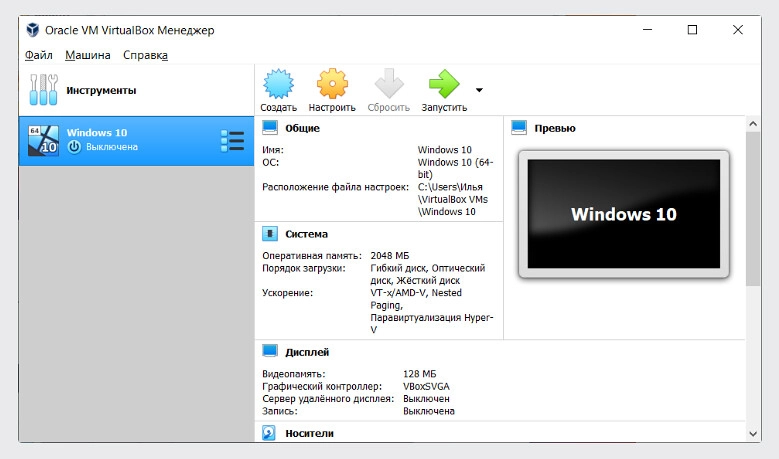The width and height of the screenshot is (779, 459).
Task: Click the boot order value Гибкий диск
Action: tap(398, 268)
